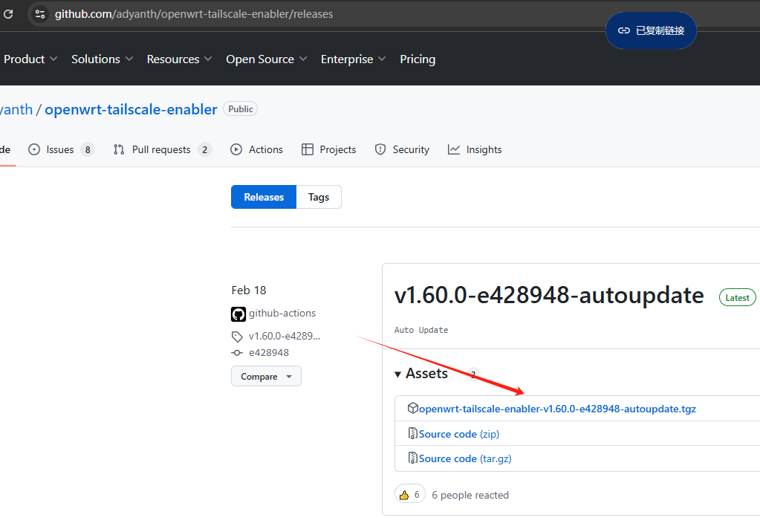Collapse the Assets section
The height and width of the screenshot is (532, 760).
(x=421, y=374)
